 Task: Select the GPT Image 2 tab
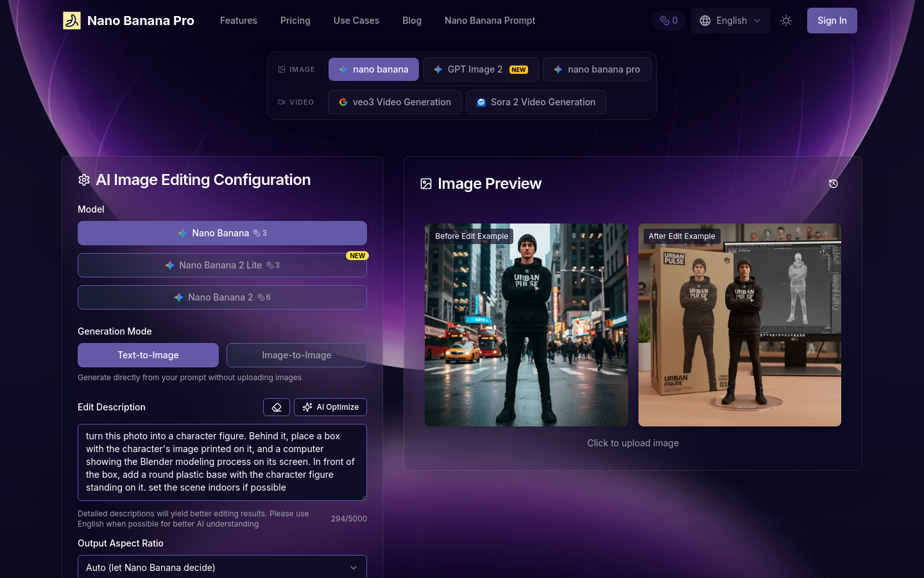(x=481, y=69)
